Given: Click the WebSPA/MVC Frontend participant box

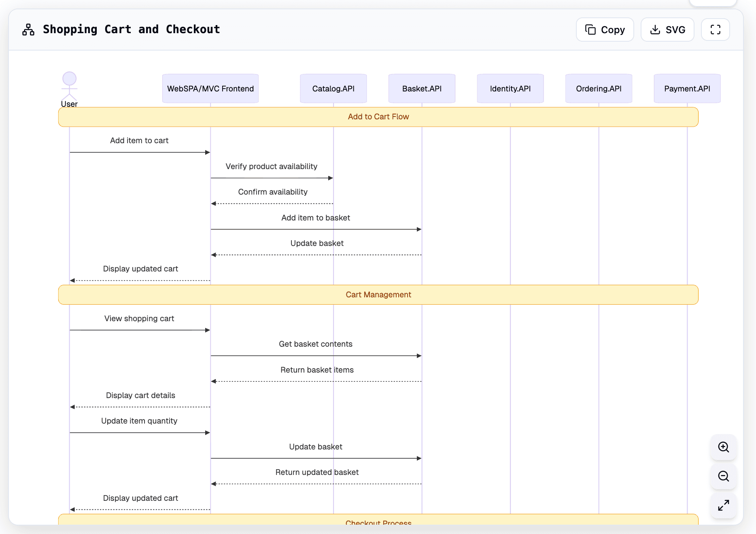Looking at the screenshot, I should click(210, 88).
